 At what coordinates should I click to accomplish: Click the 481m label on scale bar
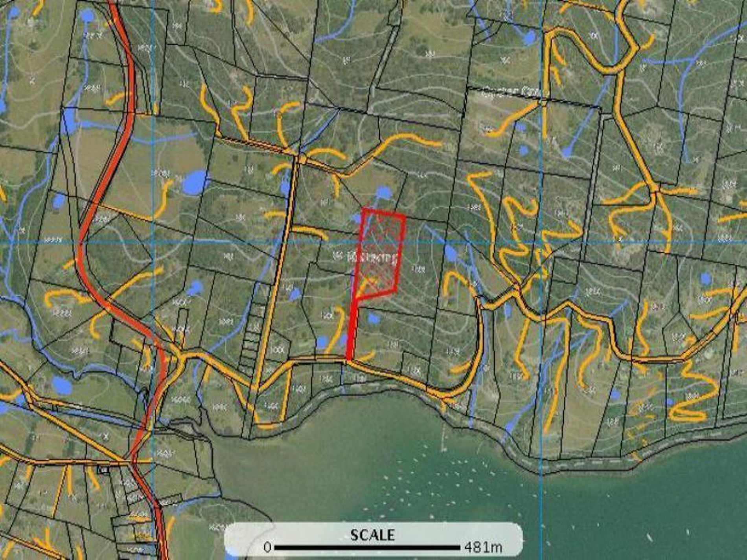[x=483, y=547]
